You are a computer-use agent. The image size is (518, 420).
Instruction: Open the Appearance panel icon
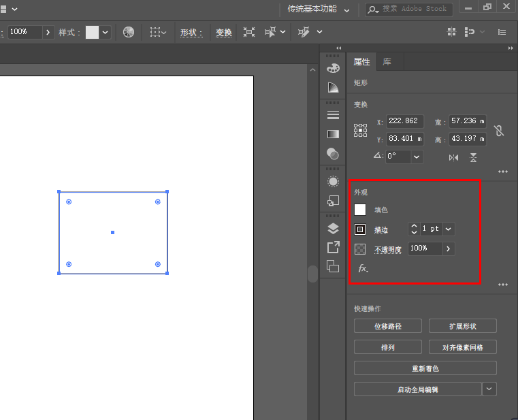pyautogui.click(x=333, y=182)
